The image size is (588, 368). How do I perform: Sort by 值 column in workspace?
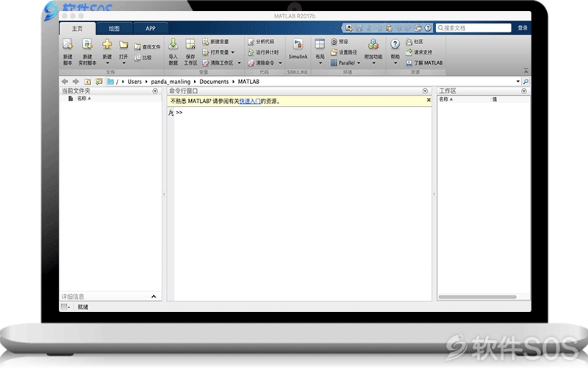tap(495, 99)
